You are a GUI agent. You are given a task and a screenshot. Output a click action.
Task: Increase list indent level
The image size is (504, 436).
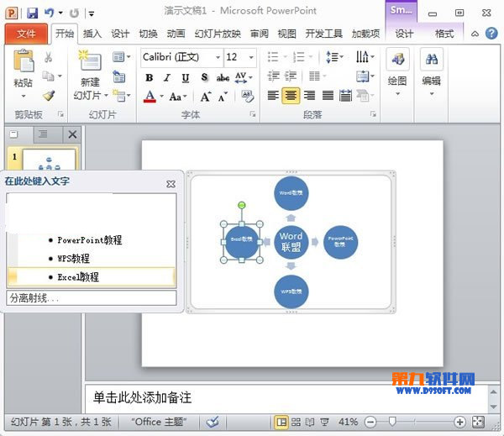click(291, 76)
